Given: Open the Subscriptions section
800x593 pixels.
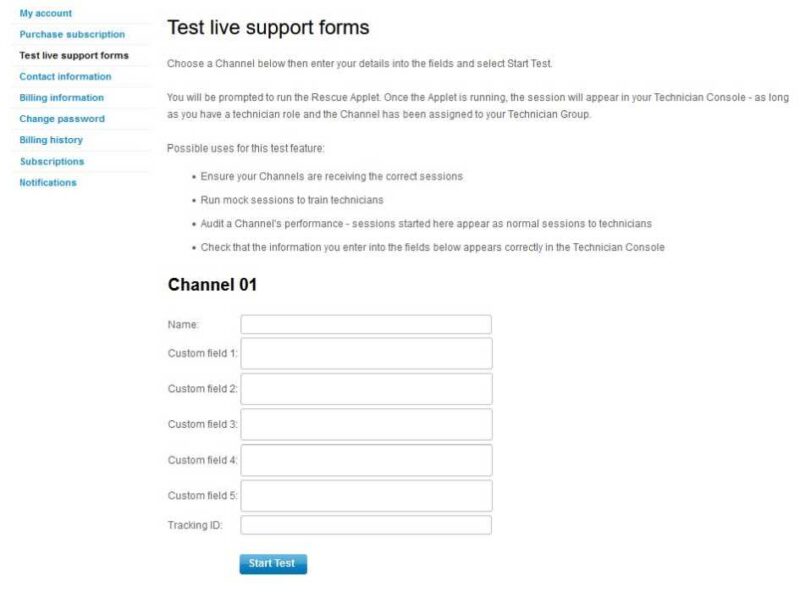Looking at the screenshot, I should tap(52, 161).
